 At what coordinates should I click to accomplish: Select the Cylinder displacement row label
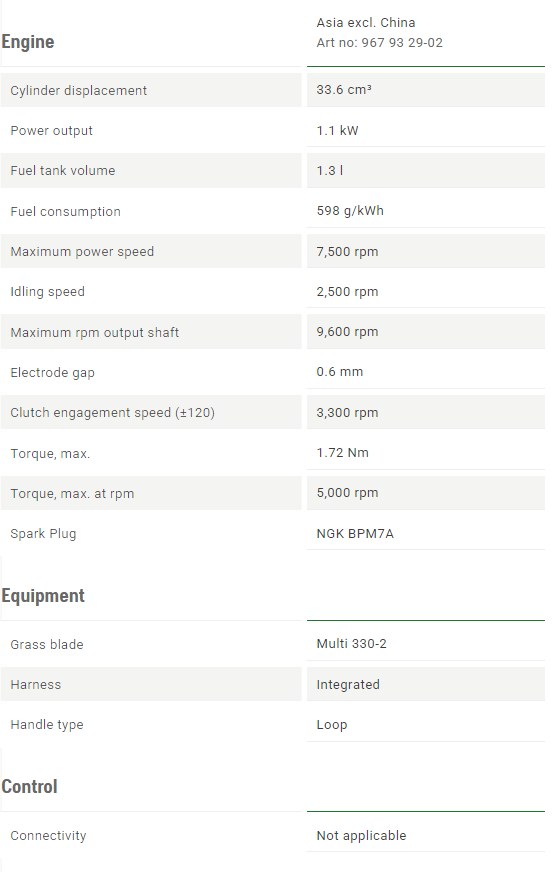[x=78, y=91]
